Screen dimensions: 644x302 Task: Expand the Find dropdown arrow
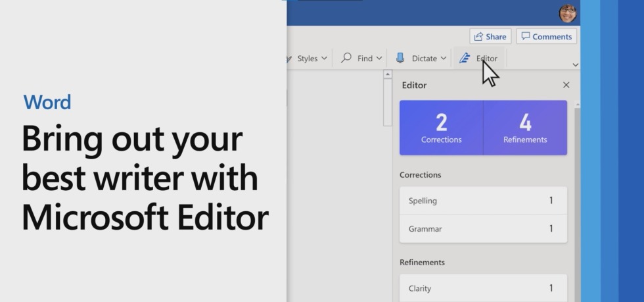(379, 59)
